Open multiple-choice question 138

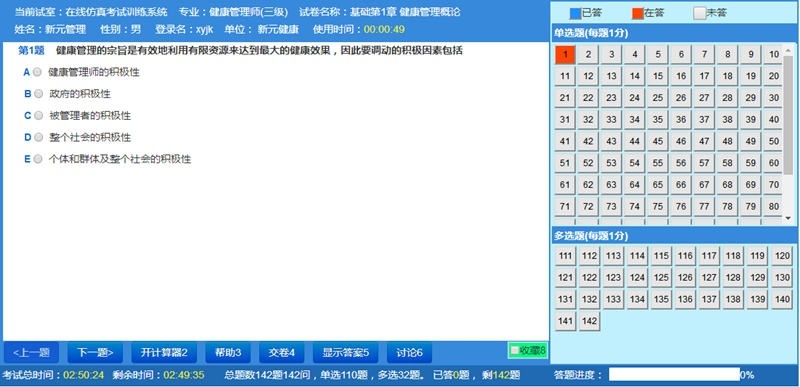733,299
